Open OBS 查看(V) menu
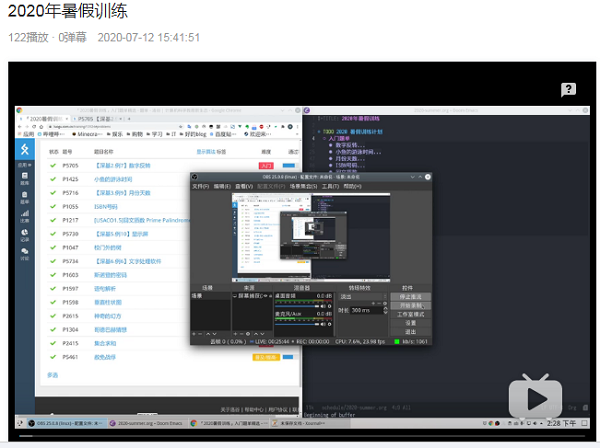 [244, 186]
